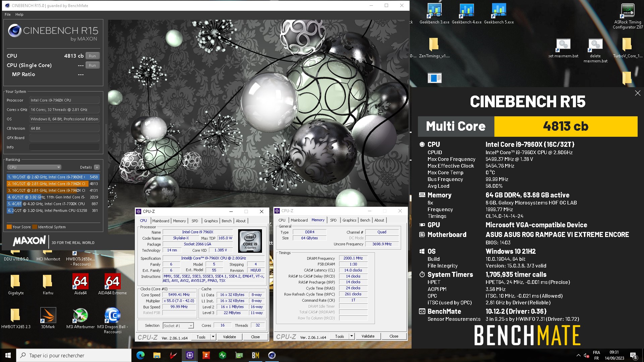Click the Close button in the CPU-Z CPU window
644x362 pixels.
[x=255, y=337]
